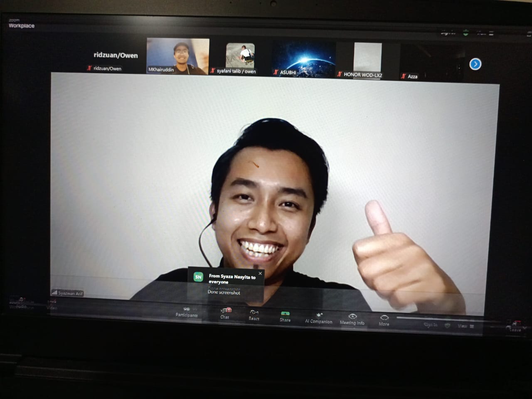Image resolution: width=532 pixels, height=399 pixels.
Task: Show next participants with blue arrow
Action: [x=475, y=64]
